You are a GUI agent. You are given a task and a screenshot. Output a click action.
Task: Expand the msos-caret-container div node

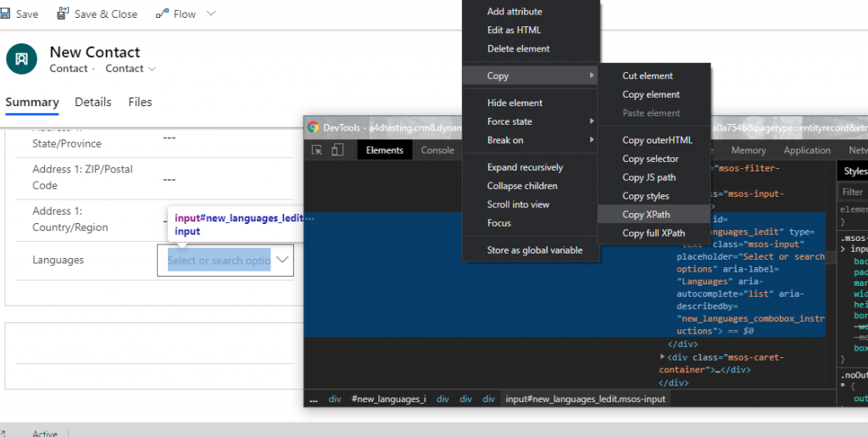(663, 357)
